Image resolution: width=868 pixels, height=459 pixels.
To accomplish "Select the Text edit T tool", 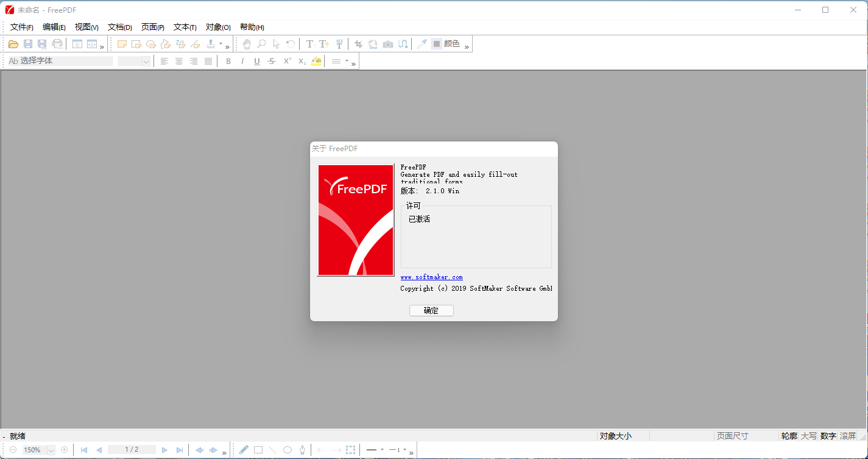I will (309, 44).
